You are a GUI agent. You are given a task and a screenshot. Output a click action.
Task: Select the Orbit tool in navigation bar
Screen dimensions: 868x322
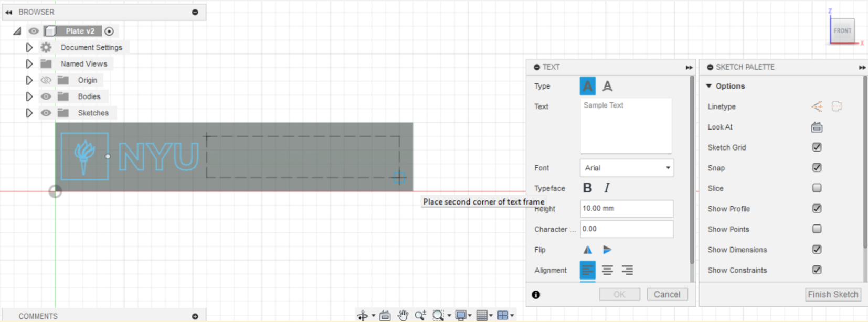[362, 315]
